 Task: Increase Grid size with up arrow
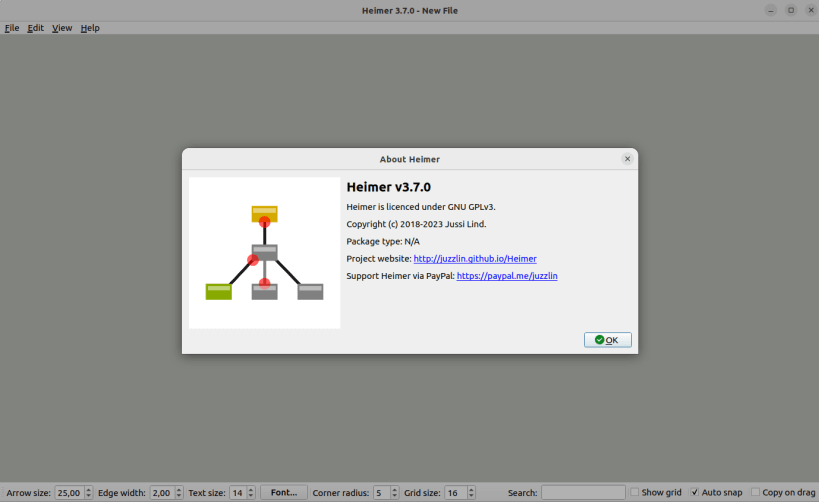[471, 489]
